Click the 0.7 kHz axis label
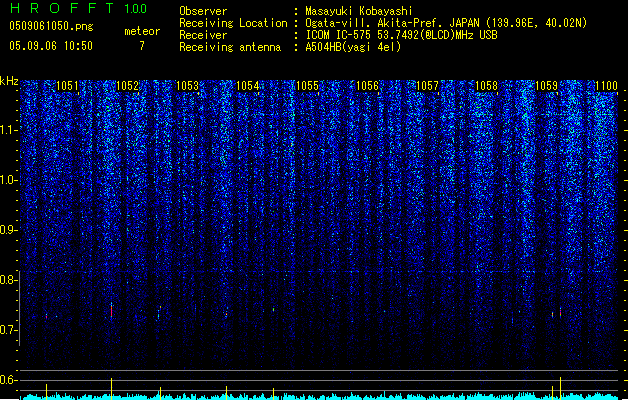The width and height of the screenshot is (629, 400). pyautogui.click(x=9, y=330)
